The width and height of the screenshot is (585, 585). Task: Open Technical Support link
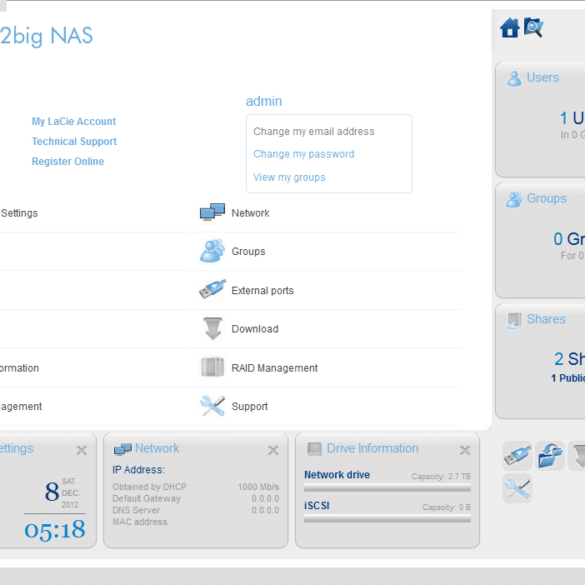tap(74, 141)
